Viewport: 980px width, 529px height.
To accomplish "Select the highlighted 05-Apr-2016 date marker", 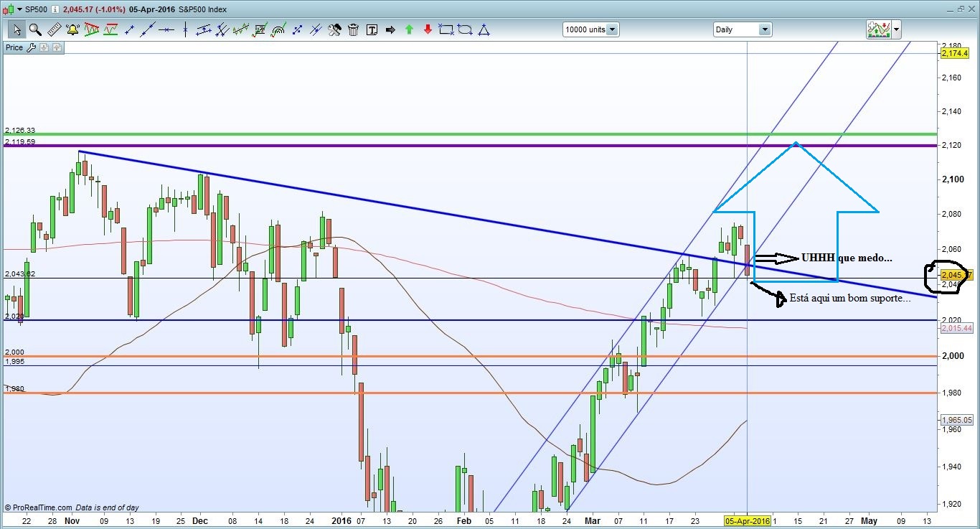I will point(748,520).
